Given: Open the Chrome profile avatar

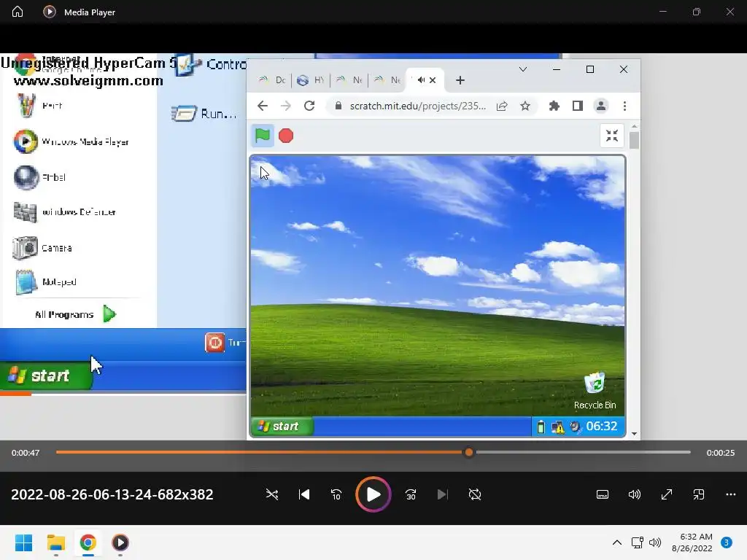Looking at the screenshot, I should (601, 106).
